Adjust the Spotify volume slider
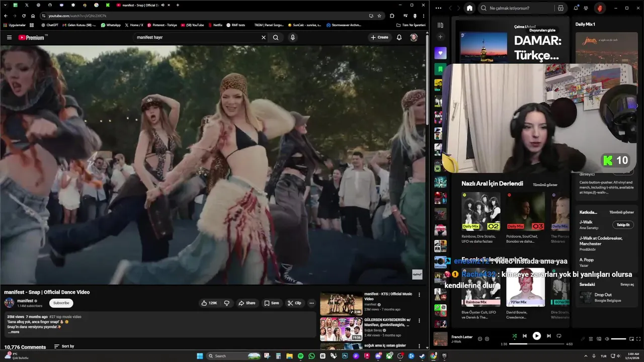Viewport: 644px width, 362px height. [618, 339]
